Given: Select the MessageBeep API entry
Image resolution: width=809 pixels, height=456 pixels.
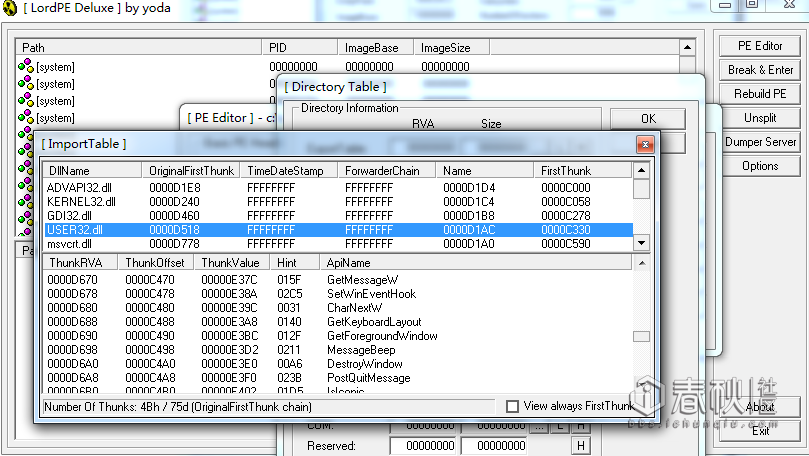Looking at the screenshot, I should (x=338, y=350).
